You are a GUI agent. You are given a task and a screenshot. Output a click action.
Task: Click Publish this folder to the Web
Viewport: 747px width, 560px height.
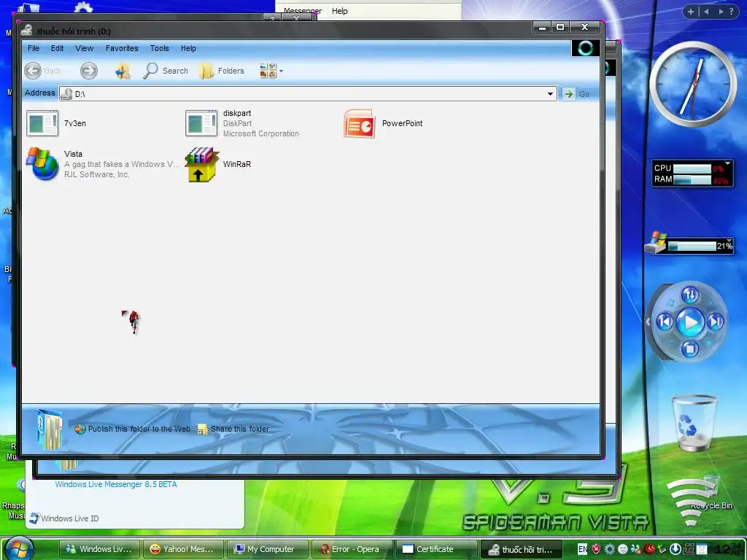pos(133,429)
